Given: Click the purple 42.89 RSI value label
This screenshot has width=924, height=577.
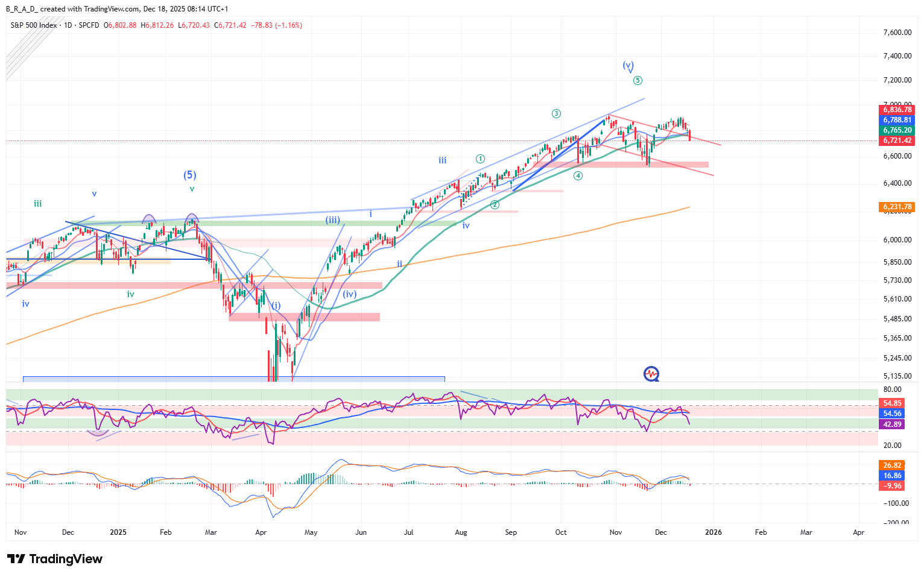Looking at the screenshot, I should coord(893,424).
